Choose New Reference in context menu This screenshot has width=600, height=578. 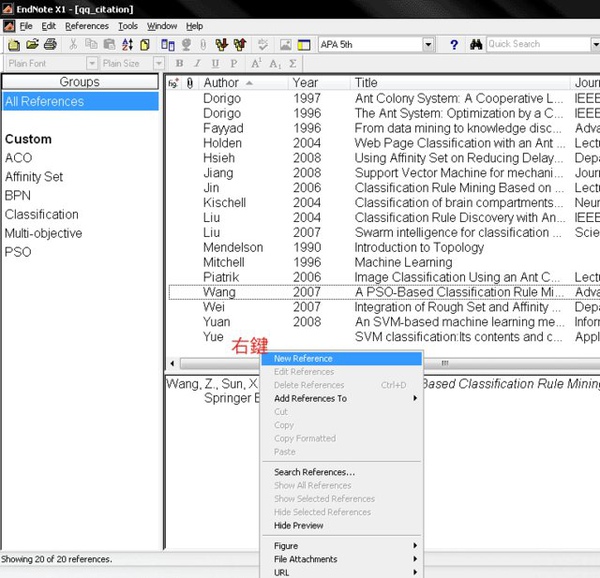(x=342, y=358)
